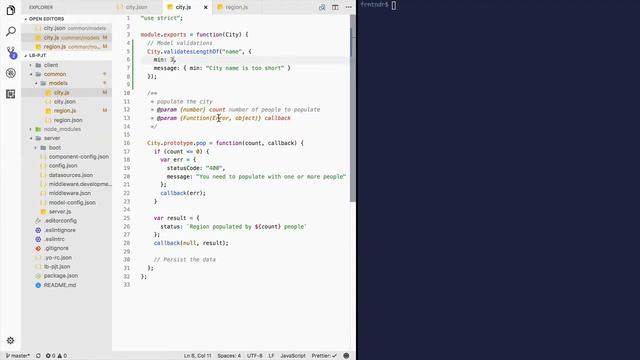Click the .editorconfig file icon
The image size is (640, 360).
[38, 221]
